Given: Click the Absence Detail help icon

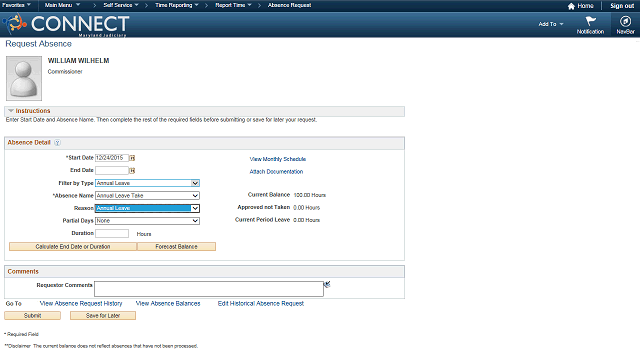Looking at the screenshot, I should (x=58, y=143).
